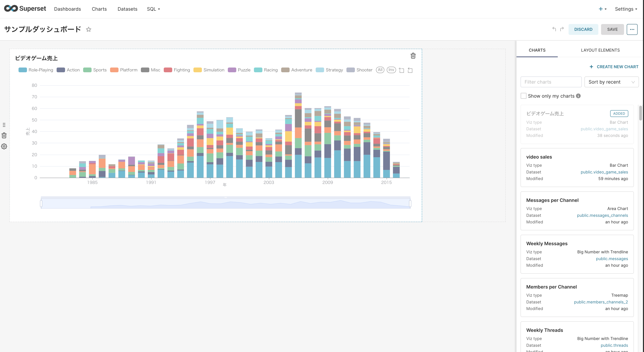Open the public.messages_channels dataset link

[602, 215]
